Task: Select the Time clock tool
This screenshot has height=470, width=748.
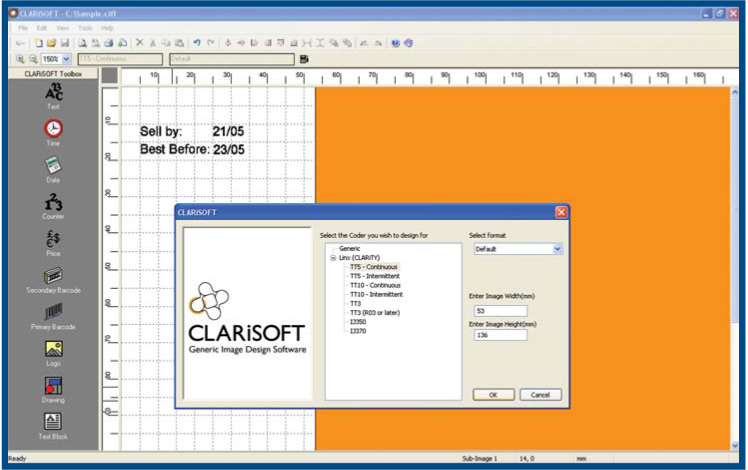Action: [x=53, y=133]
